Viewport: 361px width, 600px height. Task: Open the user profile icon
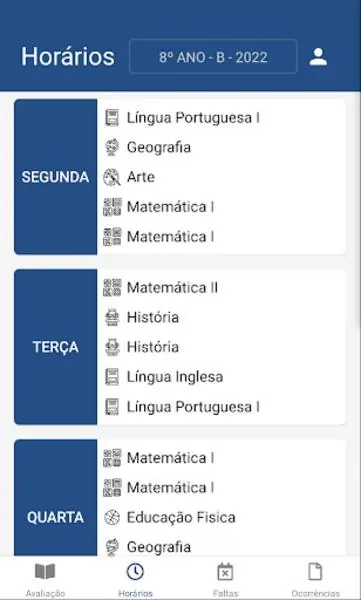(x=318, y=57)
